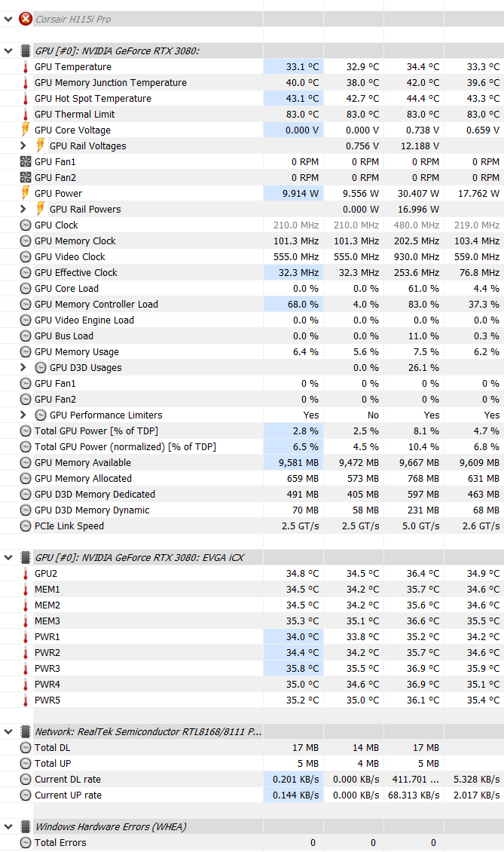The image size is (504, 852).
Task: Click the thermometer icon for the GPU2 sensor
Action: (x=26, y=573)
